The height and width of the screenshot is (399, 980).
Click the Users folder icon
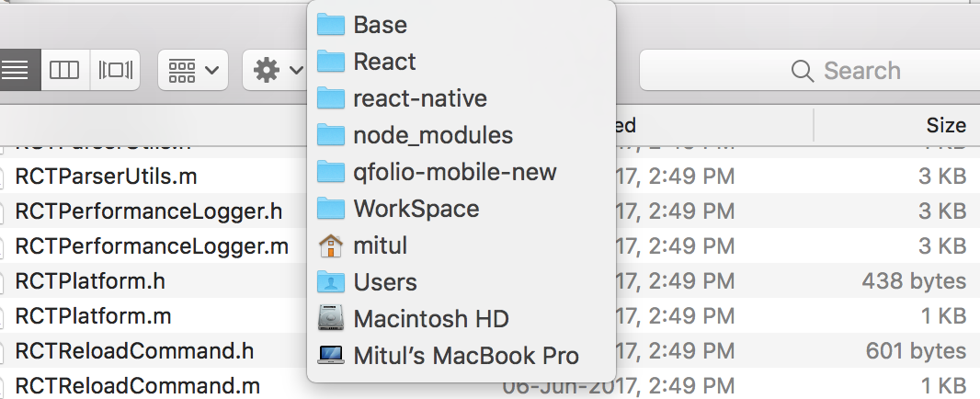[331, 282]
